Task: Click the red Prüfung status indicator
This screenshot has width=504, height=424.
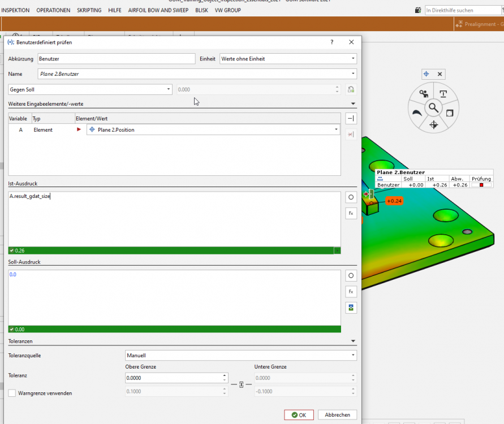Action: pyautogui.click(x=481, y=185)
